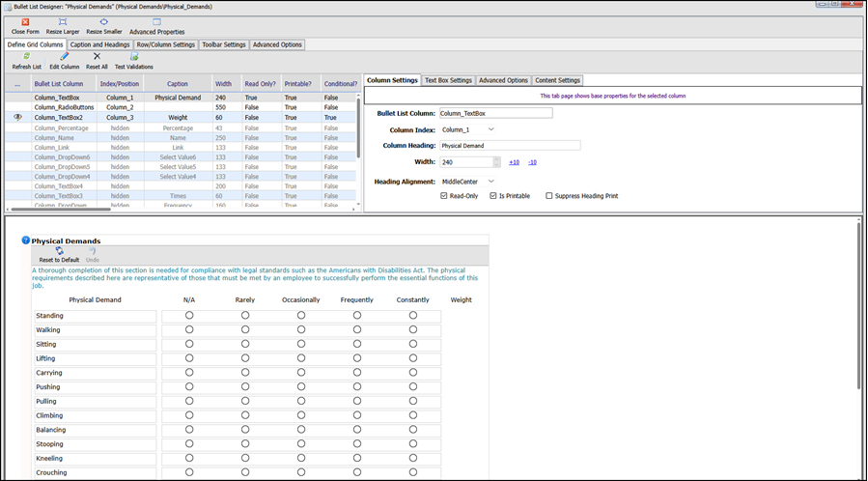This screenshot has height=481, width=868.
Task: Select the Column_TextBox4 row
Action: 181,186
